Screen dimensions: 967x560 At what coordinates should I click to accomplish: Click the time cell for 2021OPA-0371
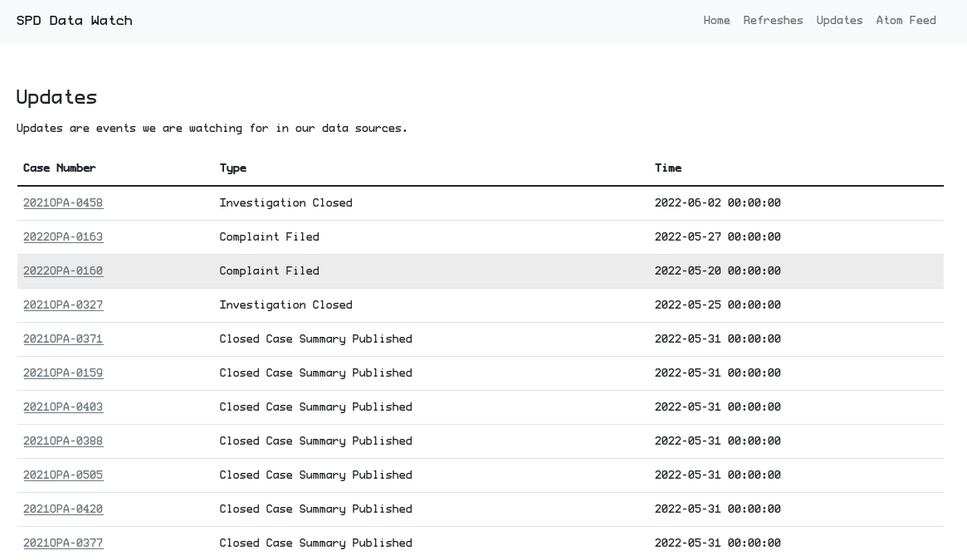[x=717, y=338]
